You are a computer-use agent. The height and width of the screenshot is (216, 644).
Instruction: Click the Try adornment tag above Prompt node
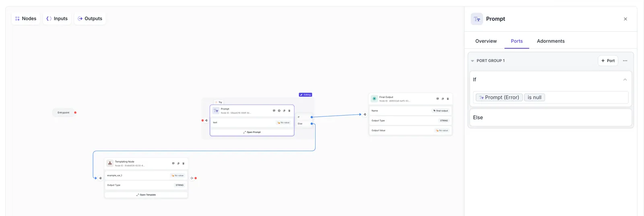coord(219,102)
